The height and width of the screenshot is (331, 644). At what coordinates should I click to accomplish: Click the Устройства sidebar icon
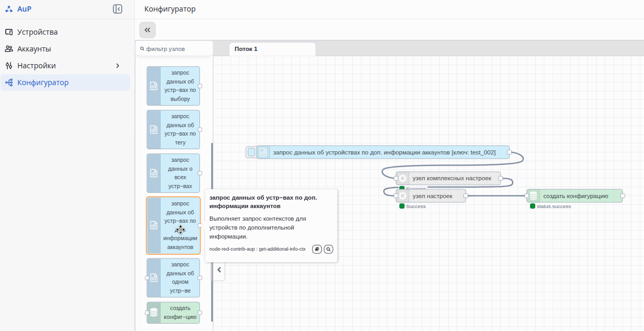tap(9, 32)
